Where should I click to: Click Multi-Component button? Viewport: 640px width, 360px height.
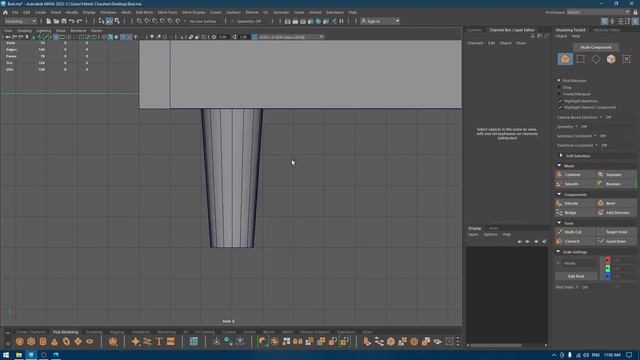tap(596, 47)
